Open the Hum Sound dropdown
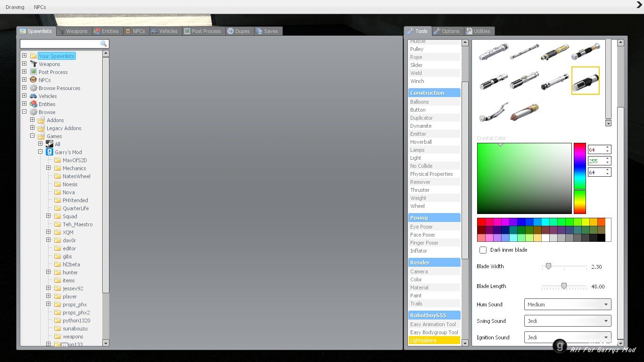The image size is (644, 362). pos(568,304)
